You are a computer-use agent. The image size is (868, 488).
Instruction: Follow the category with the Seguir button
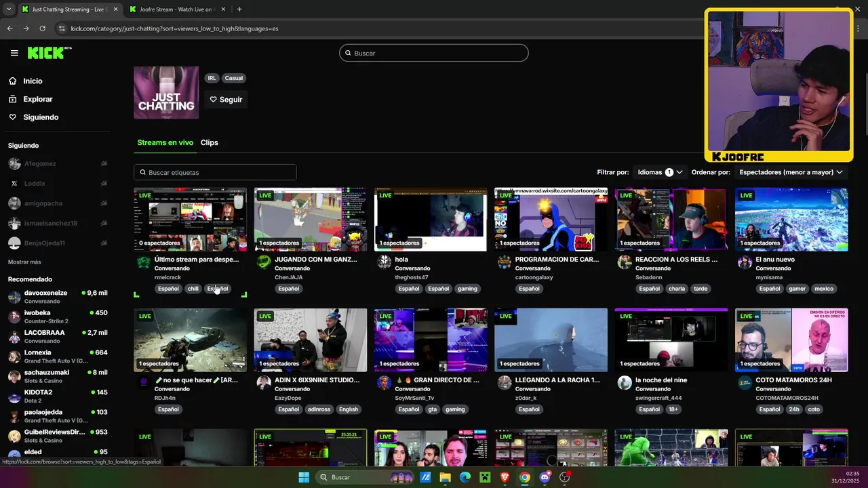click(x=226, y=100)
